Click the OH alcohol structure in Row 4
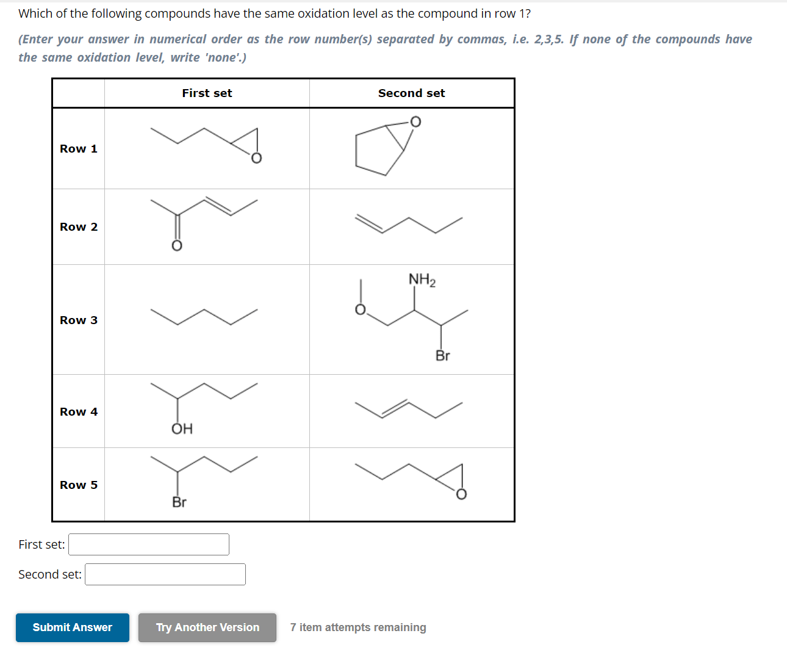Image resolution: width=787 pixels, height=672 pixels. tap(204, 406)
